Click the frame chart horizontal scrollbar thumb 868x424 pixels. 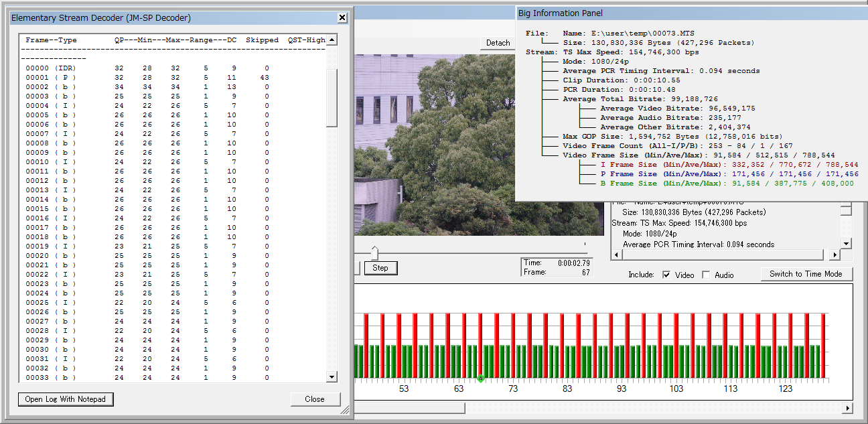tap(409, 407)
